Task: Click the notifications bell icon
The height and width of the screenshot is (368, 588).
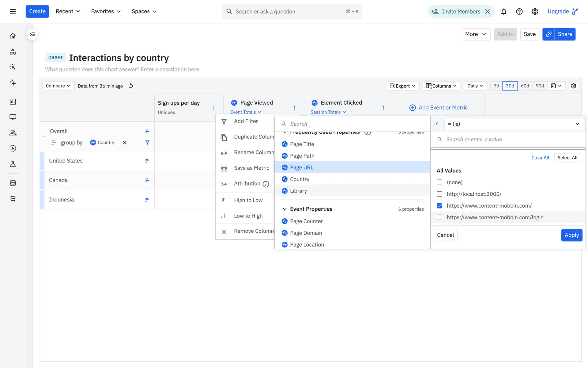Action: 503,12
